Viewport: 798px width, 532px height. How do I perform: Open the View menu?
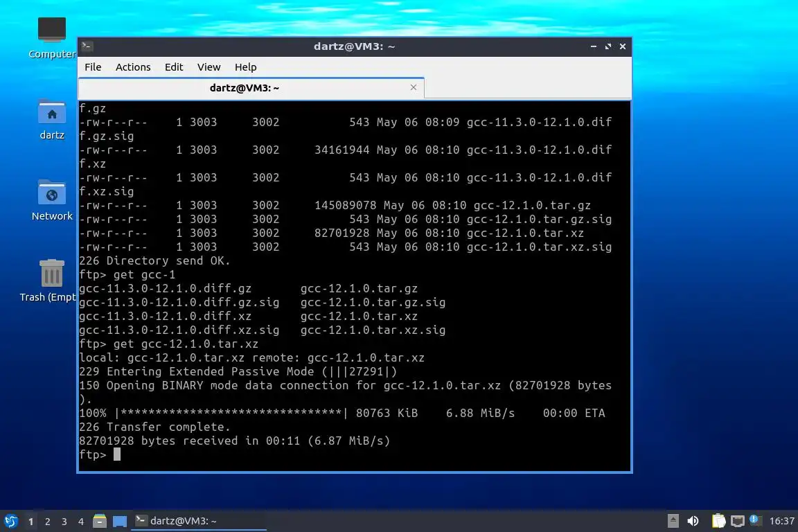(209, 67)
